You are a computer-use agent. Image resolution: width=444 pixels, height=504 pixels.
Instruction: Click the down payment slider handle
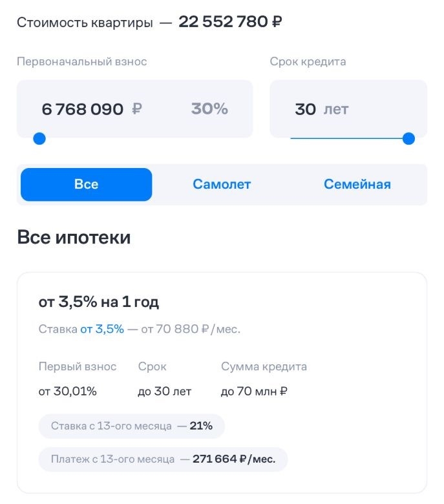[x=39, y=138]
